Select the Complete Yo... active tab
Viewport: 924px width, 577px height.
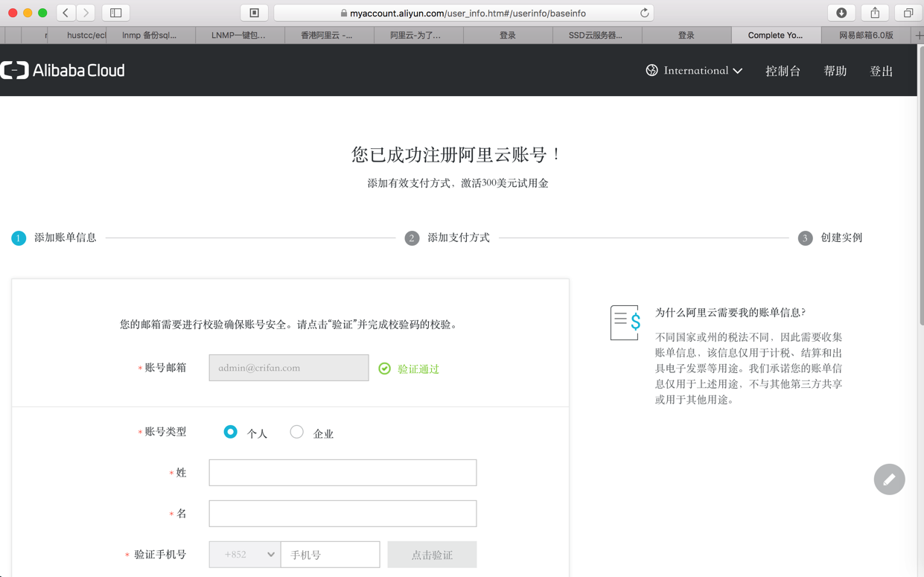pos(775,35)
